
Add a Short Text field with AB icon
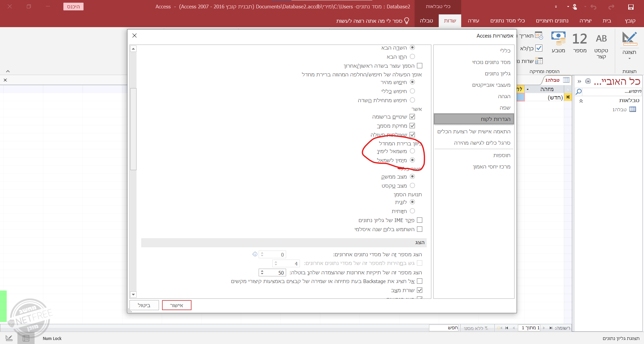tap(601, 39)
